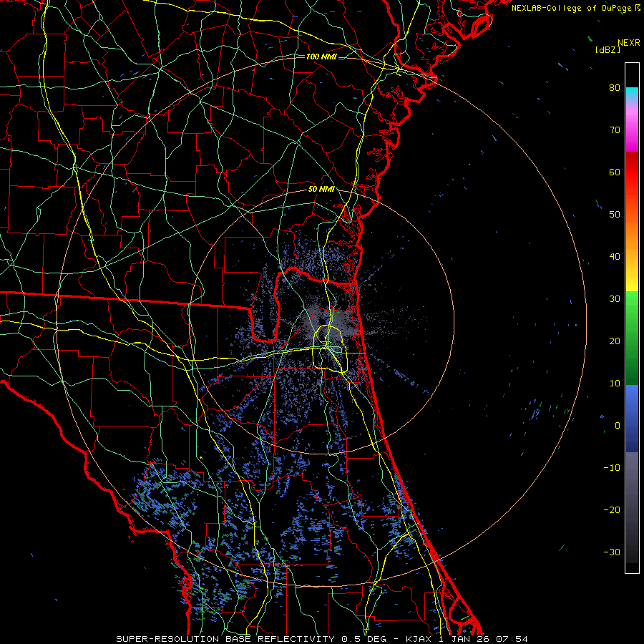Select the 50 value on the dBZ scale
Screen dimensions: 644x644
click(615, 215)
